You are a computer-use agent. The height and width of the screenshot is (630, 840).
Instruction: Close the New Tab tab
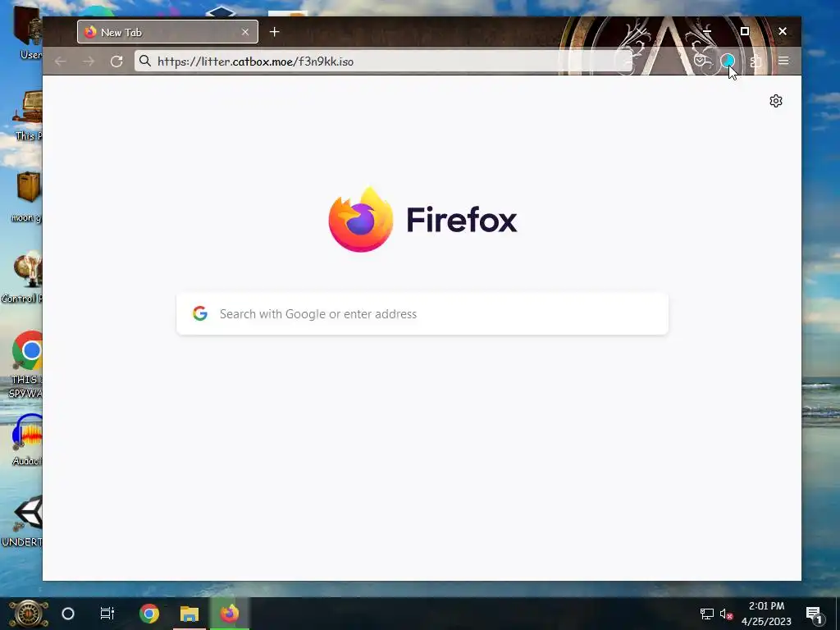[245, 32]
